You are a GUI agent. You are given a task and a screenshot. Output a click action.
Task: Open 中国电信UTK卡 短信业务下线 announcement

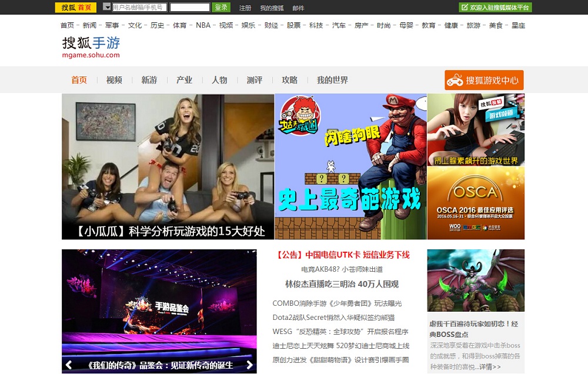point(342,255)
